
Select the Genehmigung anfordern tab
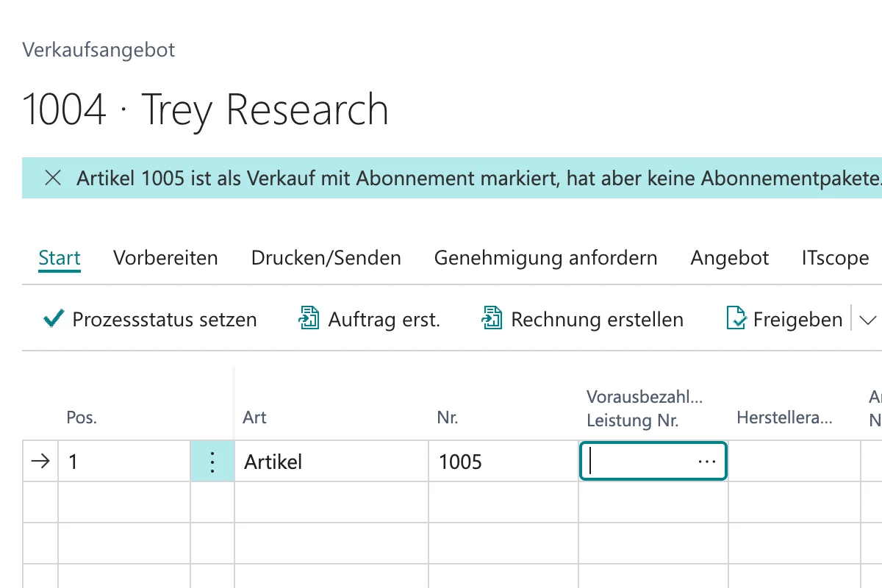[546, 258]
